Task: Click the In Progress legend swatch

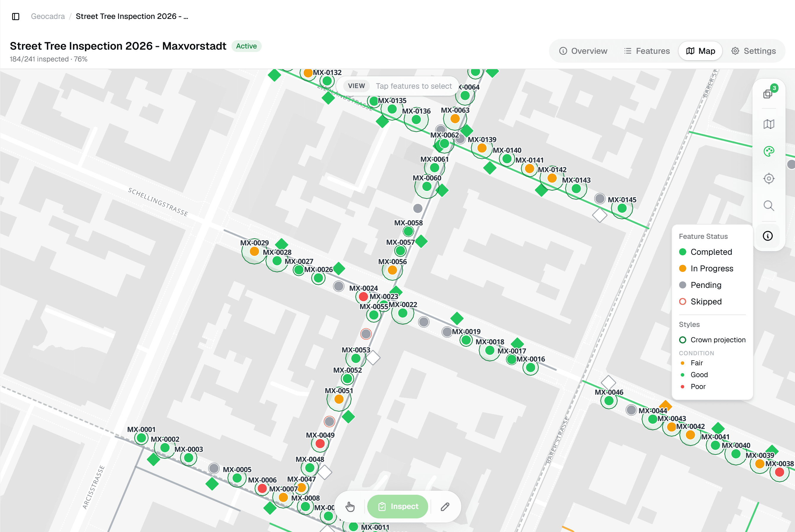Action: pyautogui.click(x=683, y=268)
